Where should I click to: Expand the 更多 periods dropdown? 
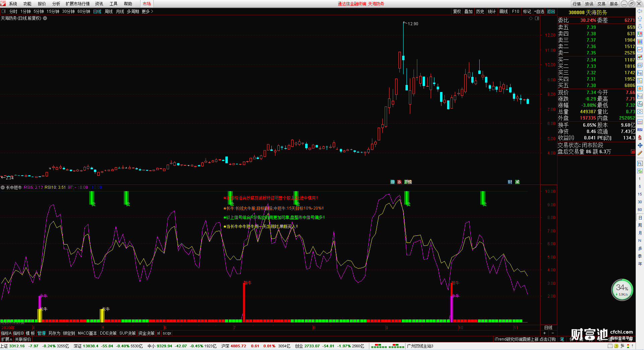147,11
